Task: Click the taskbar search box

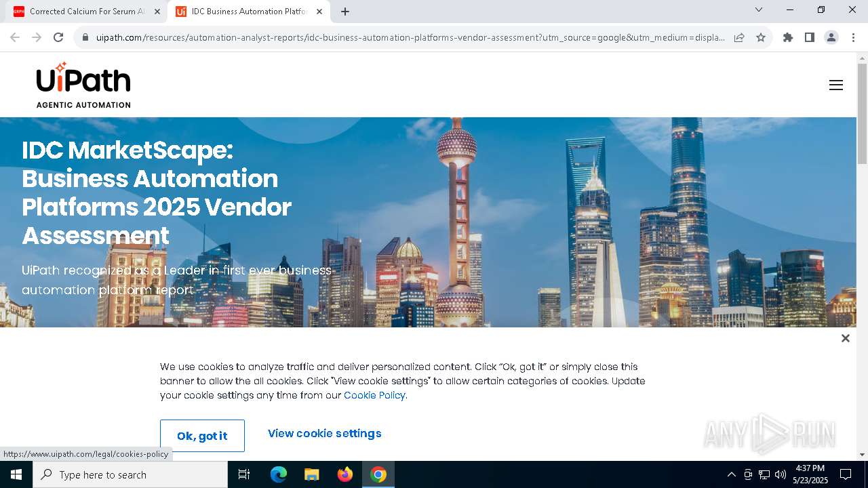Action: pos(130,474)
